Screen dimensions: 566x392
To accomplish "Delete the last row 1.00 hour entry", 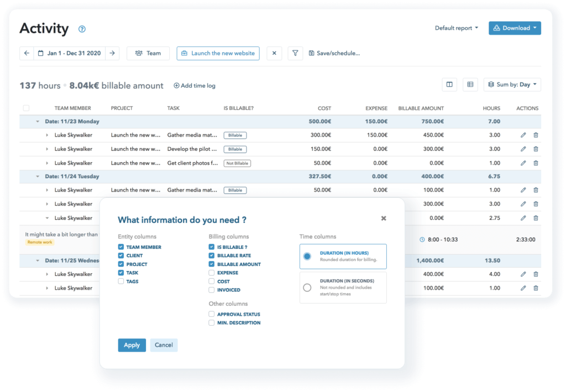I will pyautogui.click(x=536, y=288).
